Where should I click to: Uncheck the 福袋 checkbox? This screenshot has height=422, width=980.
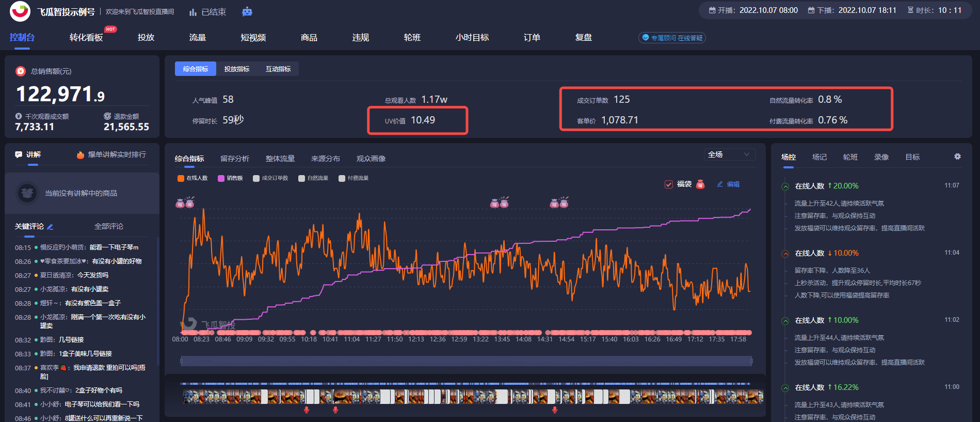point(669,184)
